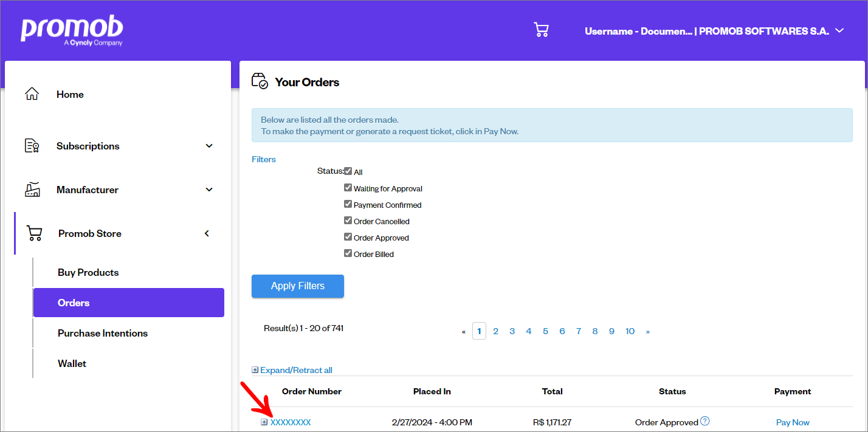
Task: Expand the Subscriptions menu chevron
Action: [x=209, y=146]
